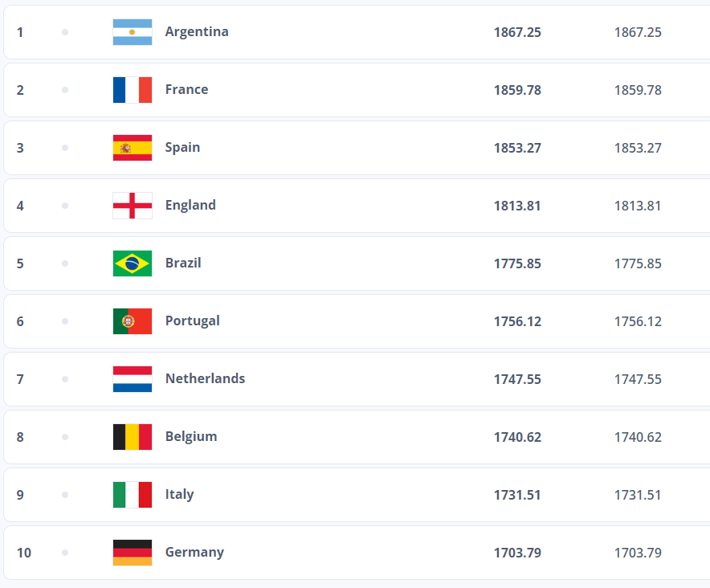Click the rank-change indicator beside Spain

(x=63, y=148)
